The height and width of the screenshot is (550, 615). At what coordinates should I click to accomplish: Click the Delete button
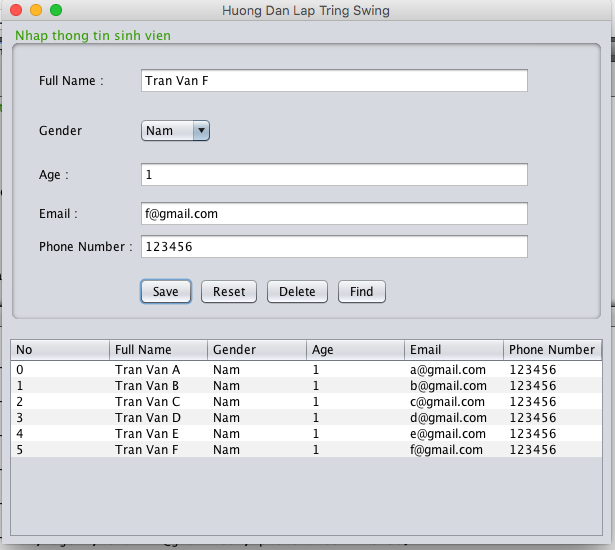click(x=297, y=292)
